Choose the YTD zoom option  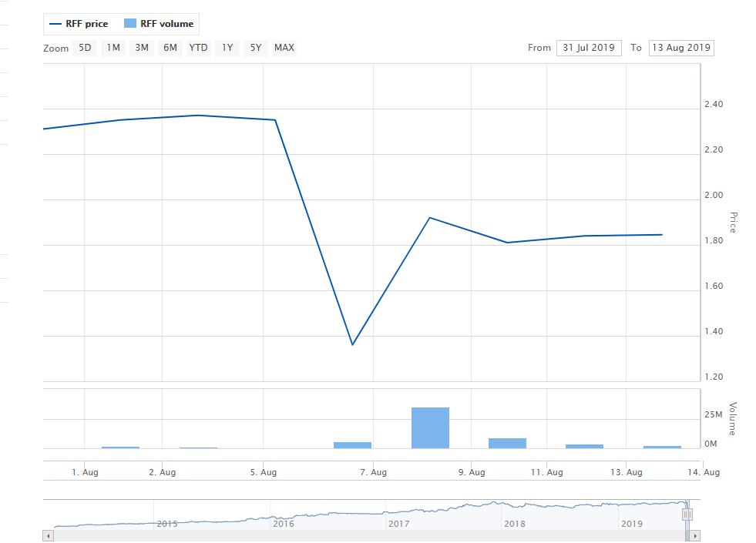coord(199,48)
